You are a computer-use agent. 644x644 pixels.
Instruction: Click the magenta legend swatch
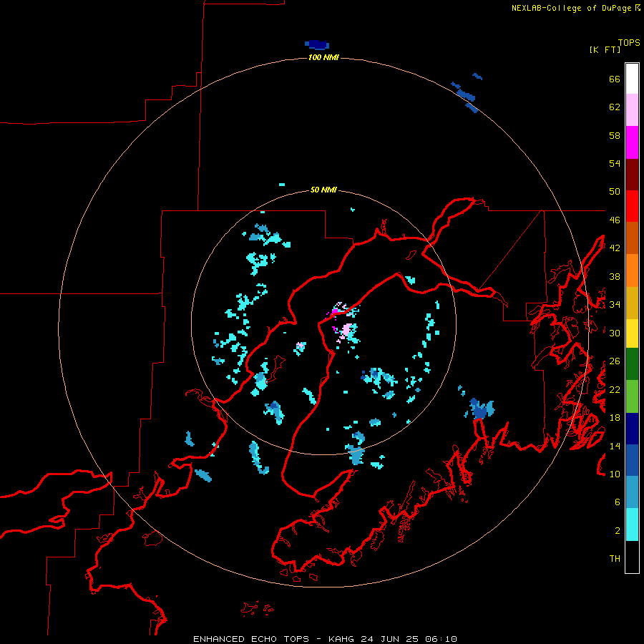(632, 142)
